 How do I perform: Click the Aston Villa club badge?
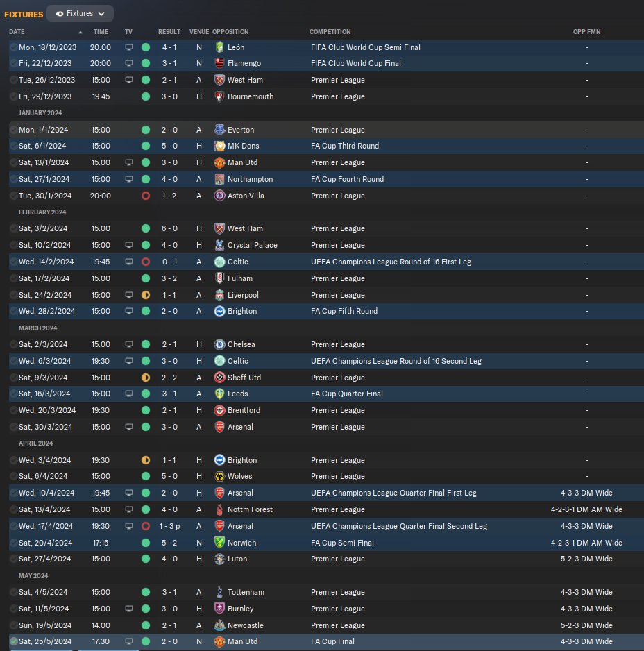click(219, 196)
